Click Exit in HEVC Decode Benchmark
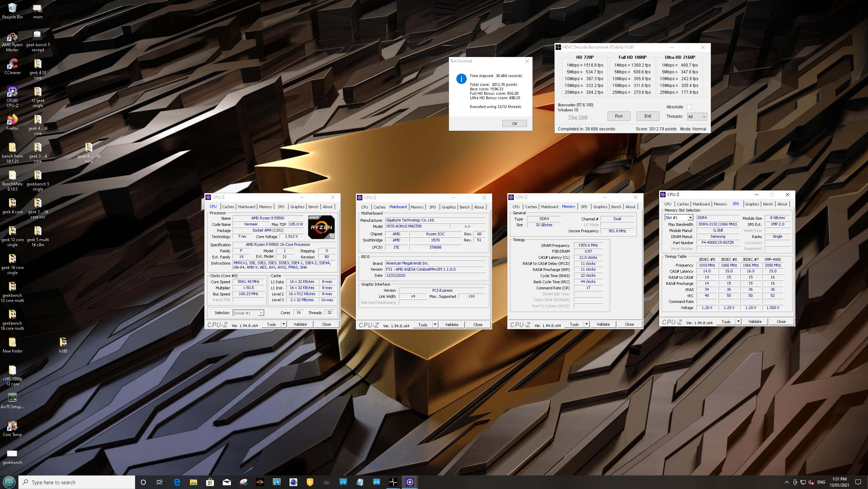Viewport: 868px width, 489px height. click(x=648, y=116)
